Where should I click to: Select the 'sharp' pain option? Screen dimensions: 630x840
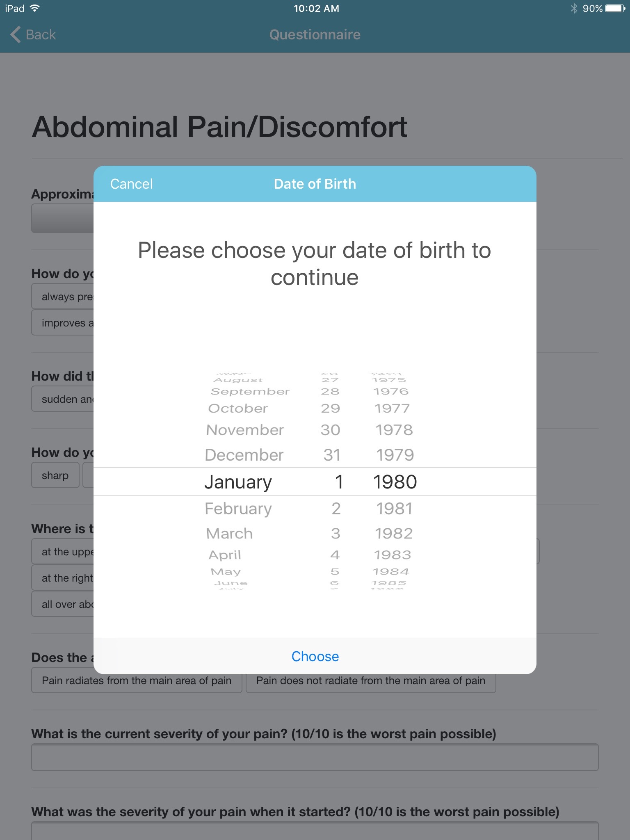click(55, 475)
